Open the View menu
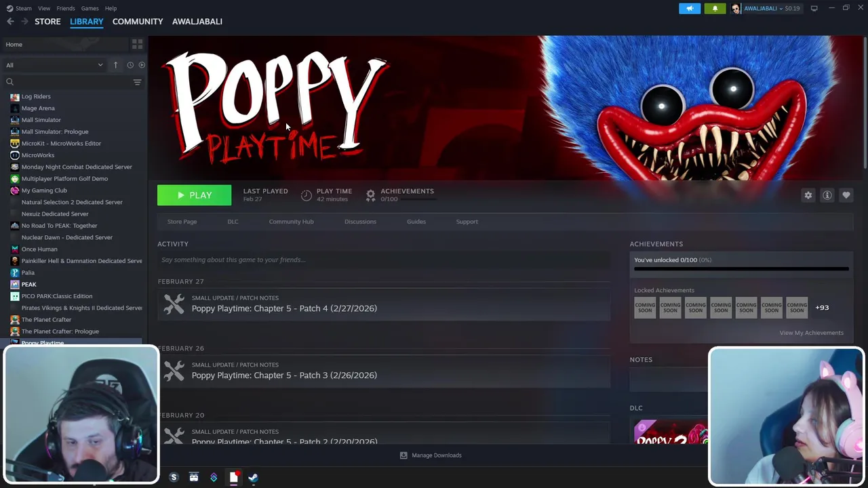 coord(44,8)
